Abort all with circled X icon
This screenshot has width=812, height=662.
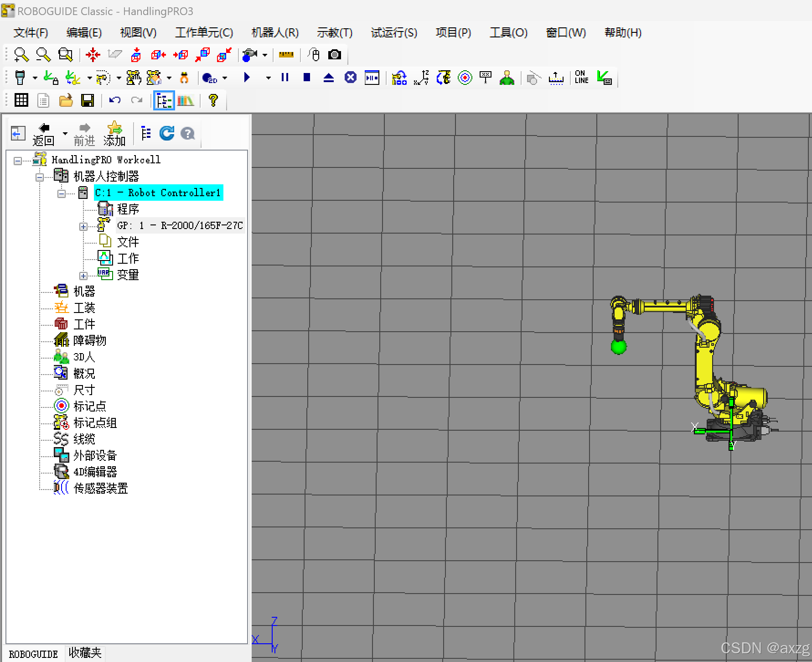350,78
